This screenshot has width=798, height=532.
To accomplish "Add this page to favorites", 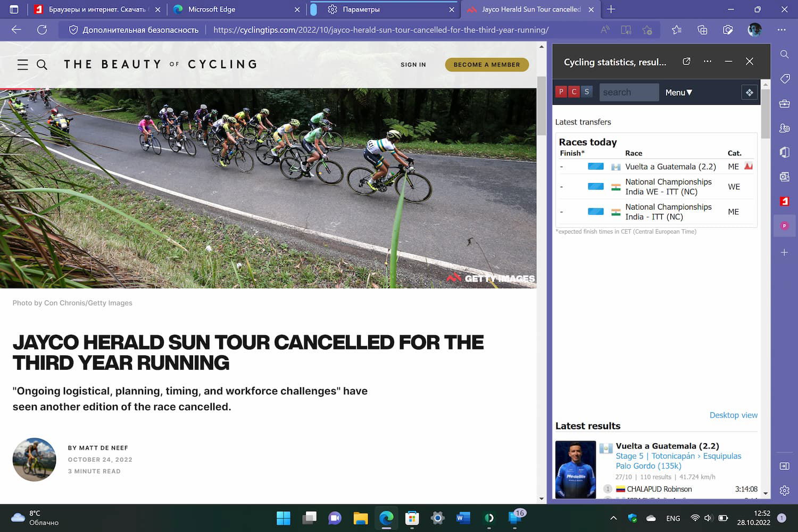I will coord(647,30).
